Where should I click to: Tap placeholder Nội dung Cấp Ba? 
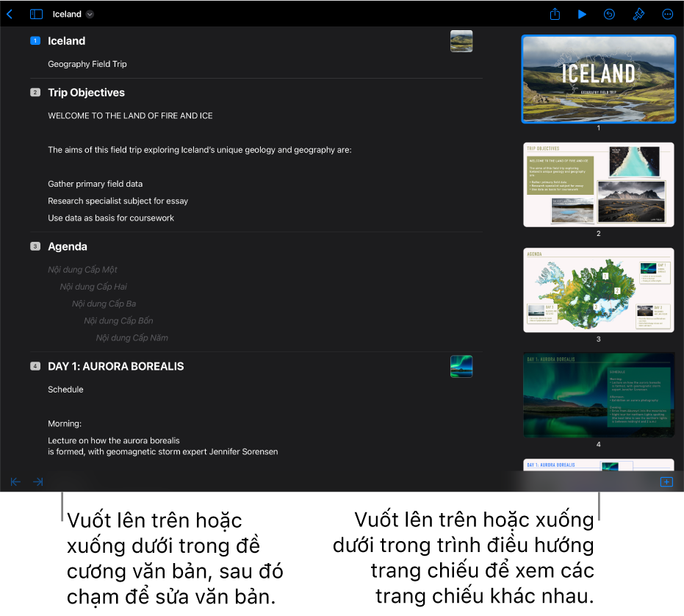tap(104, 304)
